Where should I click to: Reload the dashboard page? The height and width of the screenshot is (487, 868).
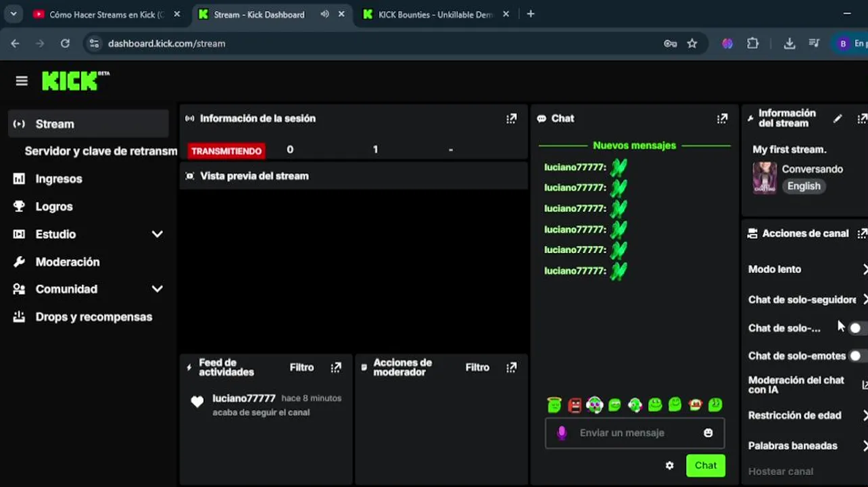pyautogui.click(x=65, y=43)
